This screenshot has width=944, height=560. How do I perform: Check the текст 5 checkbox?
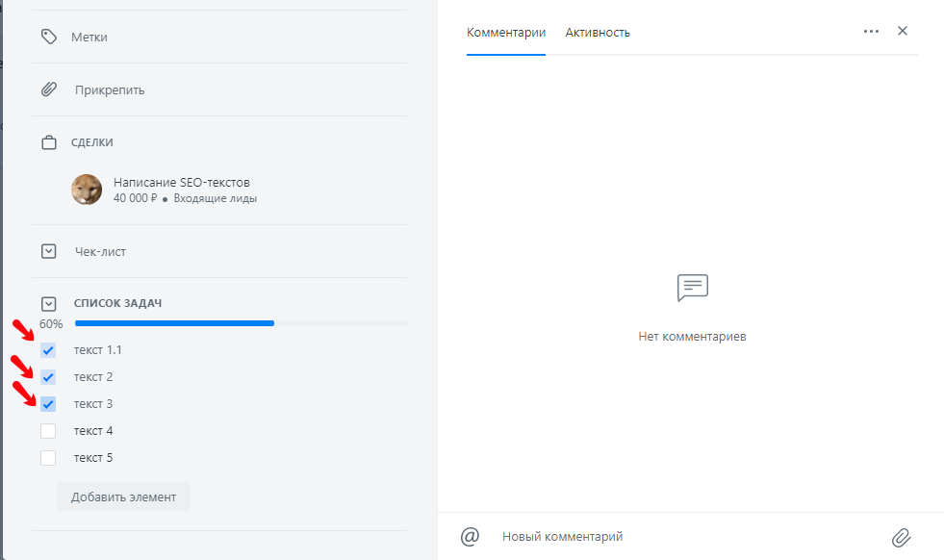(48, 458)
